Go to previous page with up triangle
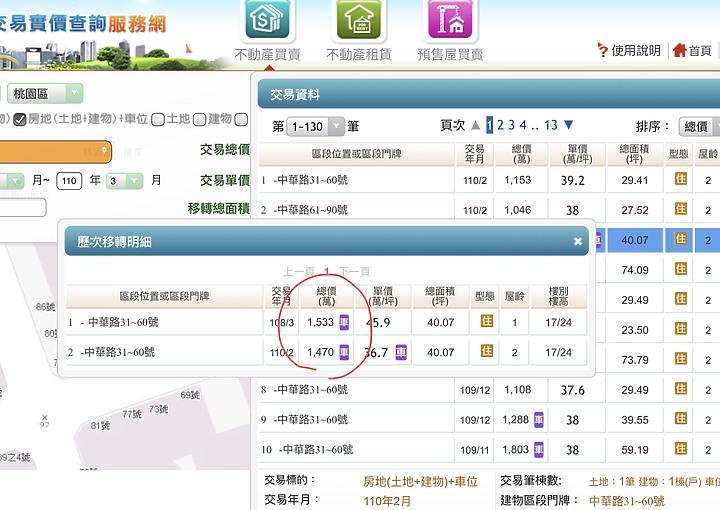The height and width of the screenshot is (510, 720). pos(476,125)
